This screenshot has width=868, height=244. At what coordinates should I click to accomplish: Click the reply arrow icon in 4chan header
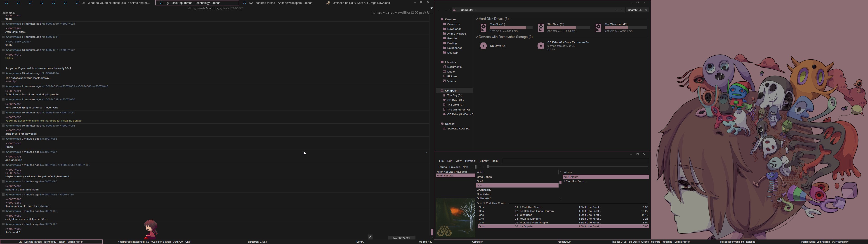[401, 13]
